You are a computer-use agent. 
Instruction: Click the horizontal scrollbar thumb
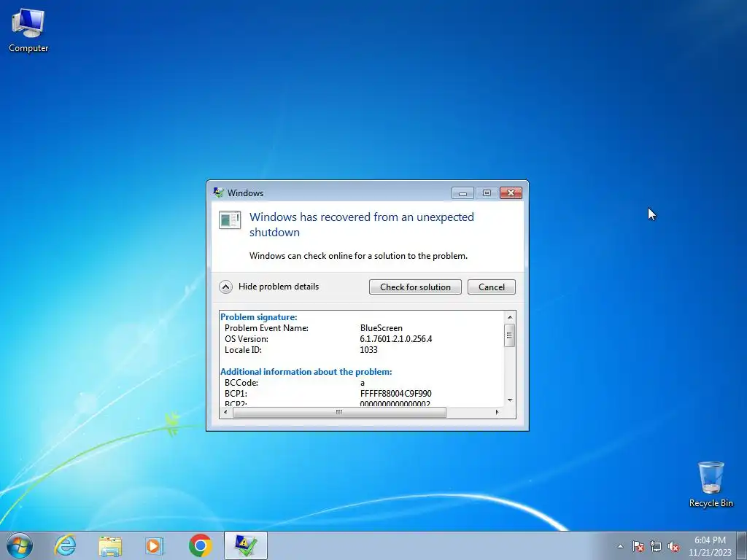339,413
